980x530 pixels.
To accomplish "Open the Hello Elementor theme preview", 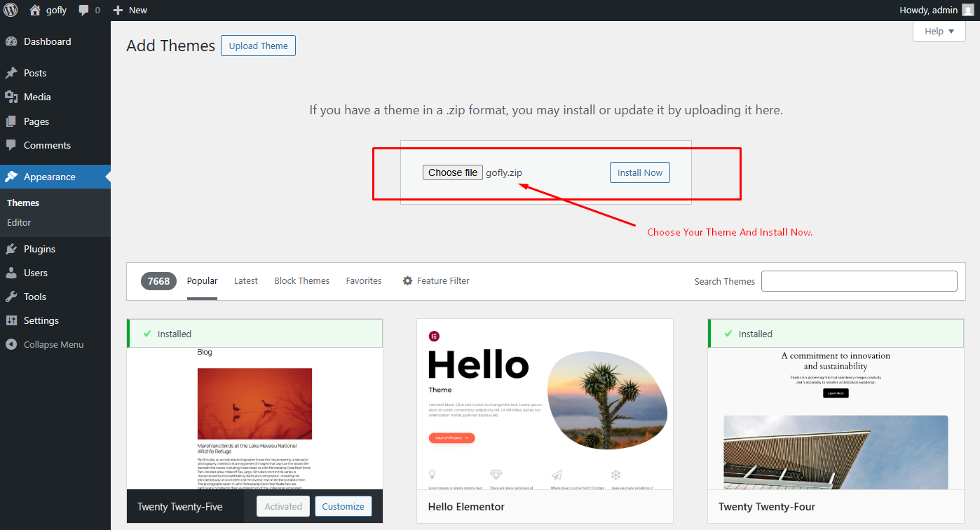I will 545,407.
